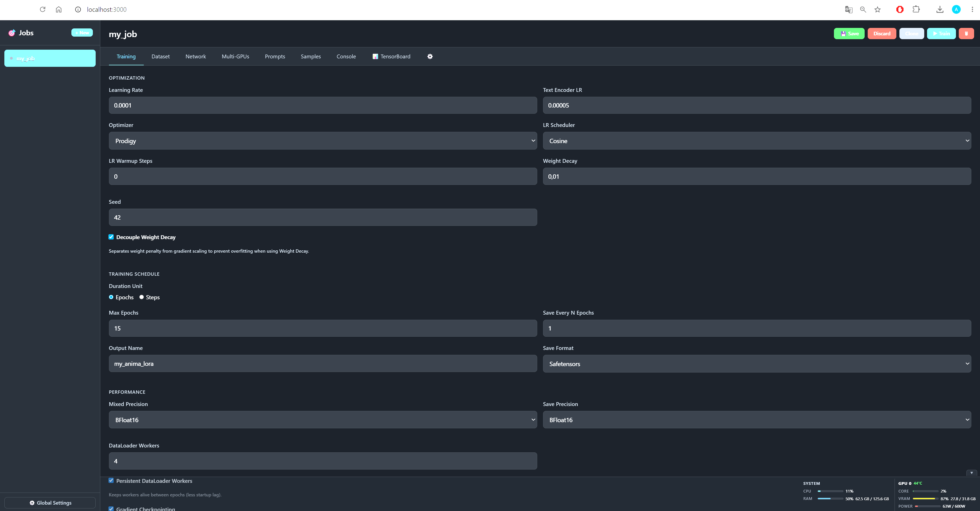Switch to the Dataset tab
This screenshot has width=980, height=511.
[x=161, y=56]
